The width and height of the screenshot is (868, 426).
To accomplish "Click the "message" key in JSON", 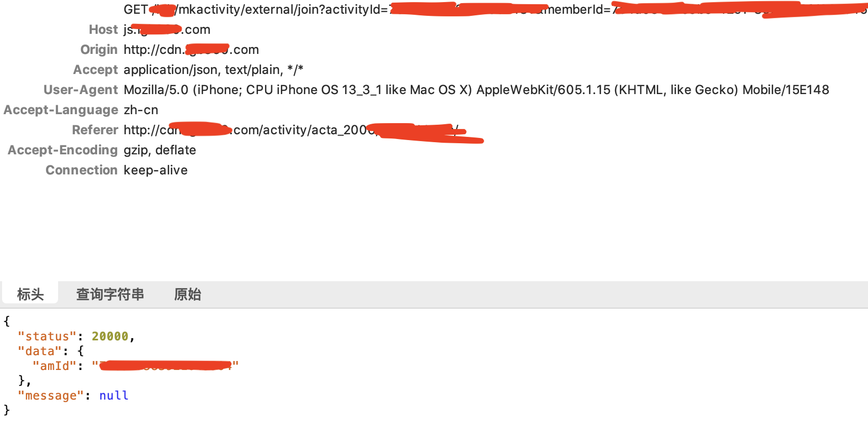I will point(51,395).
